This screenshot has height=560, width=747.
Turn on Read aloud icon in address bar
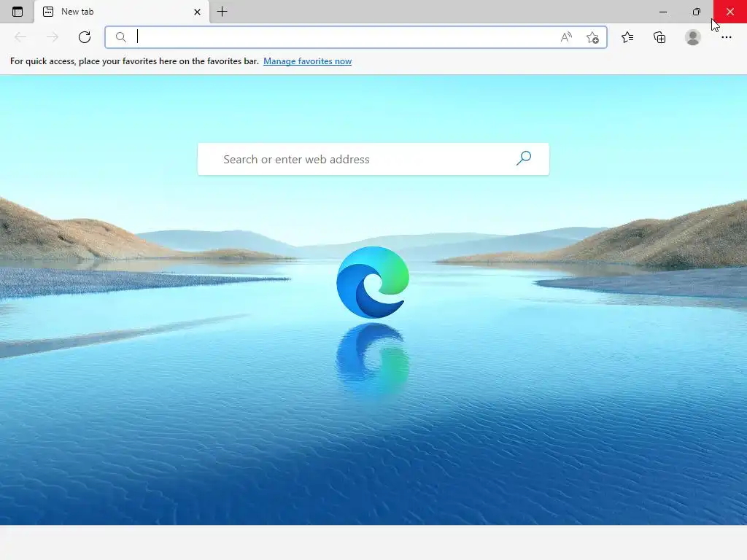[566, 37]
